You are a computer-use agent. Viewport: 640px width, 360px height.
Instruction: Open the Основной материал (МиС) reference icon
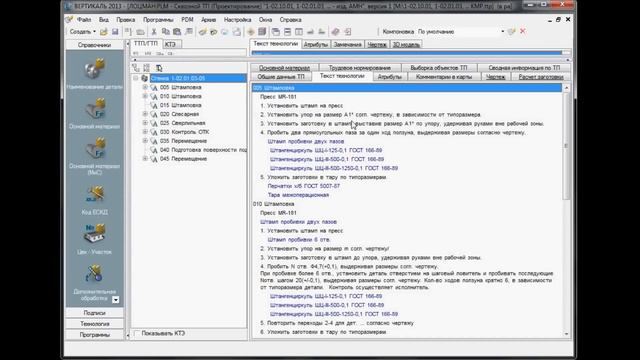[94, 148]
